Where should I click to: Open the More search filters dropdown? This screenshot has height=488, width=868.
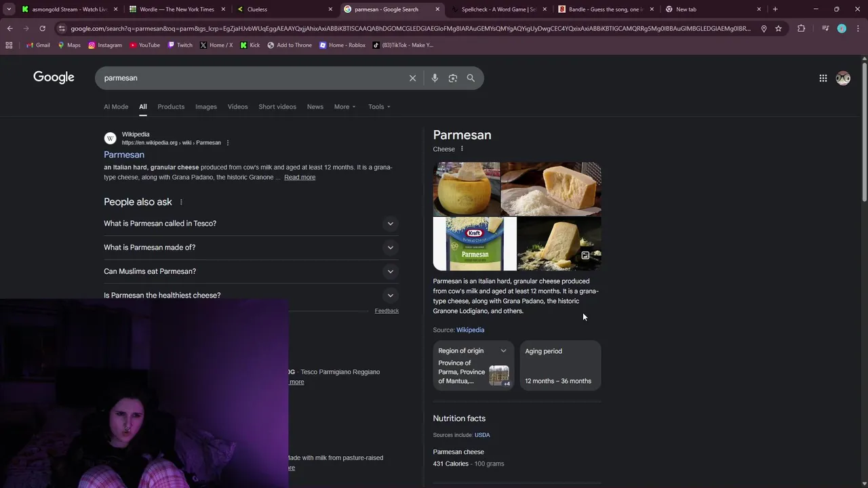point(344,106)
